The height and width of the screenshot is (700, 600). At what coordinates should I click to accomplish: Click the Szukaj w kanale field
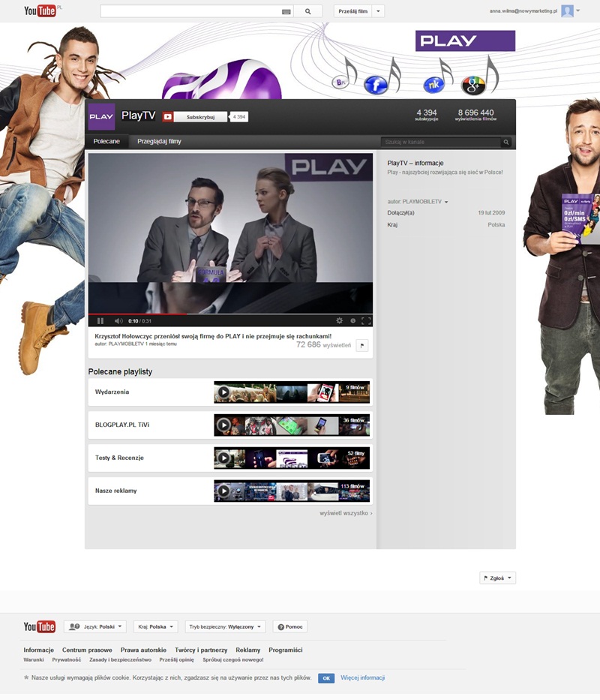click(441, 142)
